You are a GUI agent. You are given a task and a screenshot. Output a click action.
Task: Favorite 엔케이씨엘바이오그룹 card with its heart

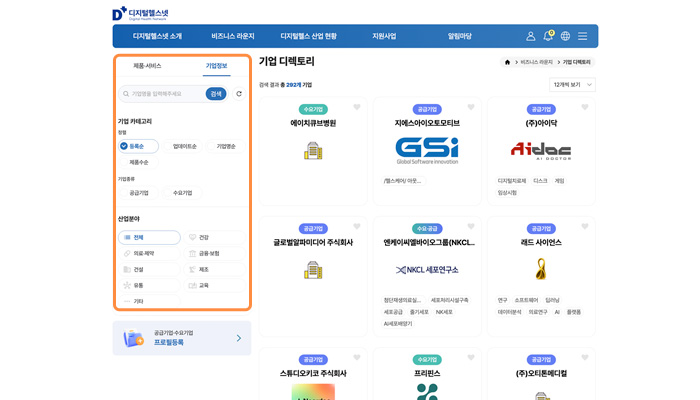point(471,226)
